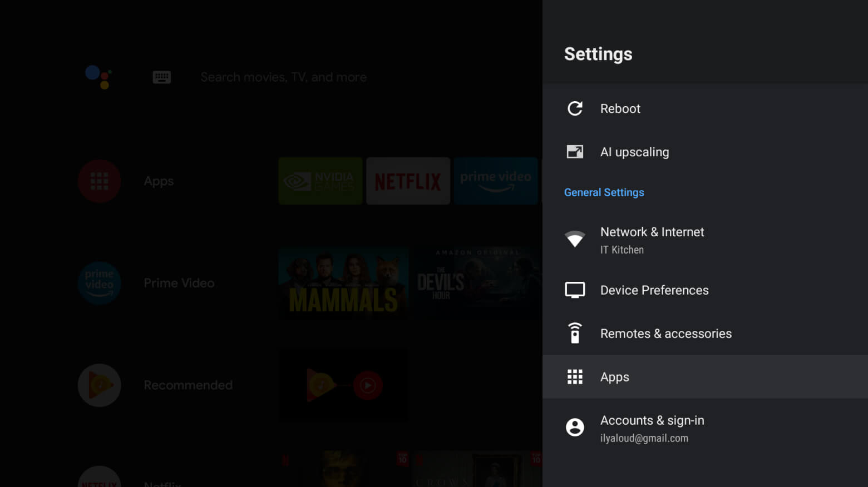
Task: Open AI upscaling settings
Action: point(634,152)
